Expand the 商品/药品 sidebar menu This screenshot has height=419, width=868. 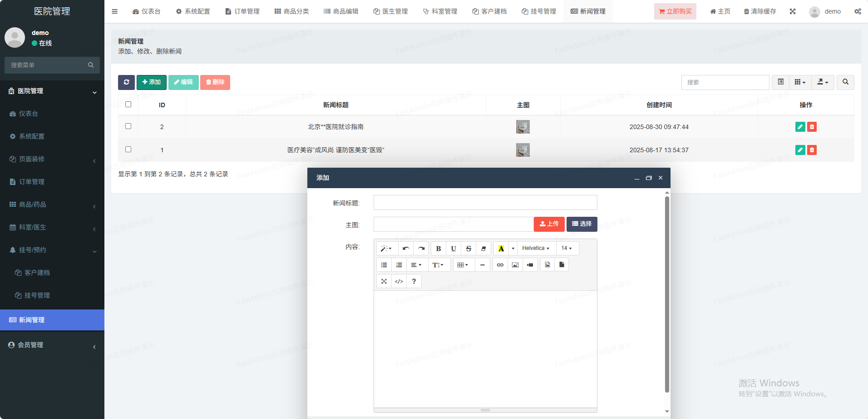52,205
